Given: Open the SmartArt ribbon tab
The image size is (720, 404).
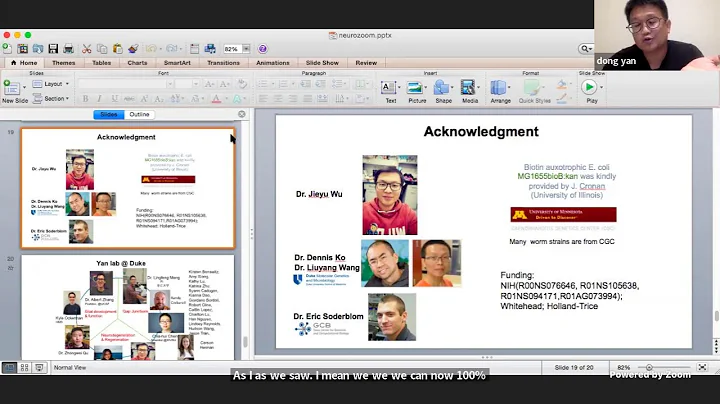Looking at the screenshot, I should tap(177, 63).
